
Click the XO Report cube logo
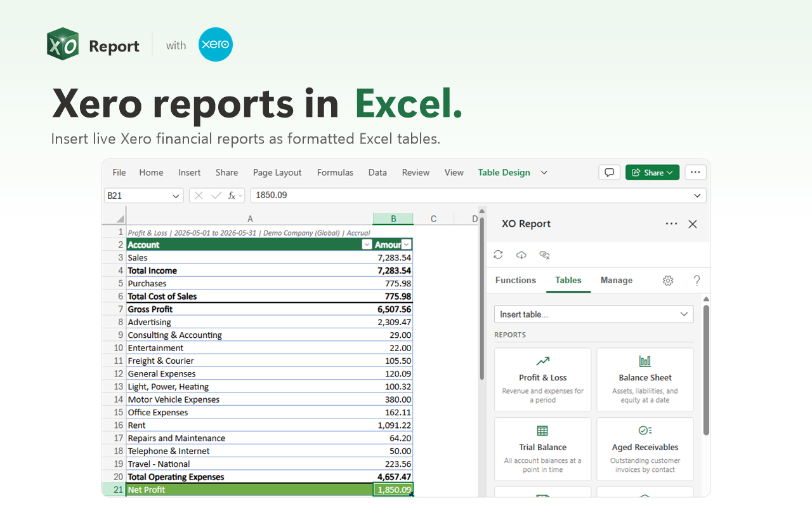63,44
